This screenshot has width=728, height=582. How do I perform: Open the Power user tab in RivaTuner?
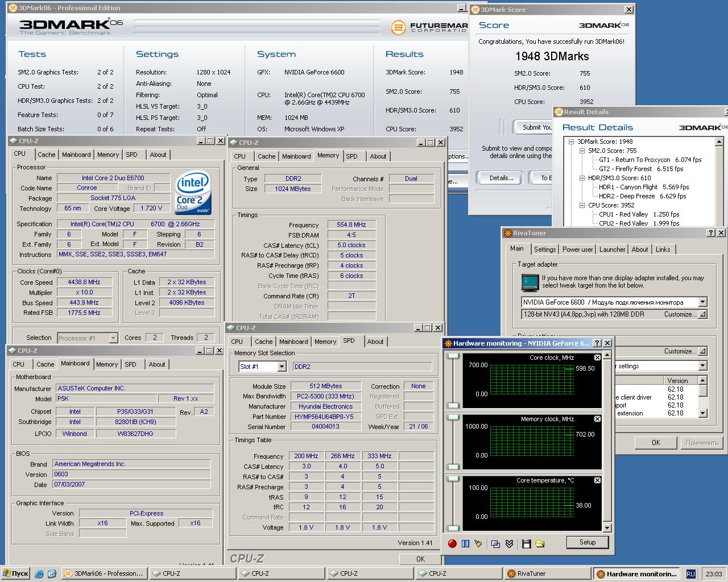coord(577,250)
